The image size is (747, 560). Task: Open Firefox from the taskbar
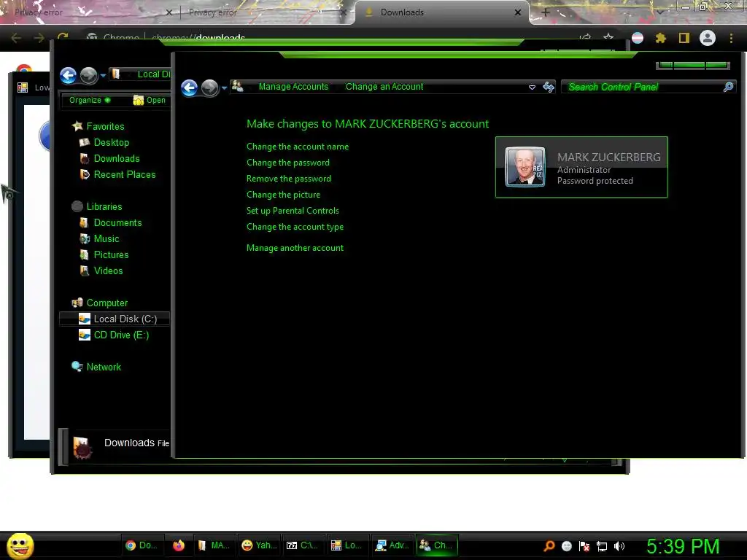[x=179, y=545]
